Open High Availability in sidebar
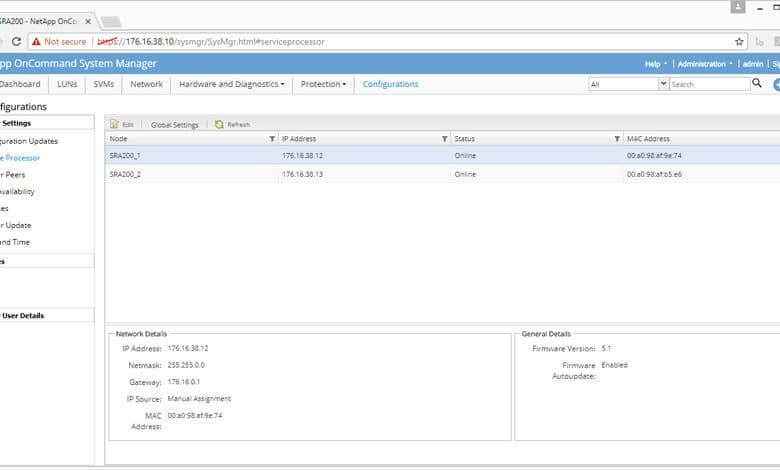The height and width of the screenshot is (470, 780). coord(17,191)
